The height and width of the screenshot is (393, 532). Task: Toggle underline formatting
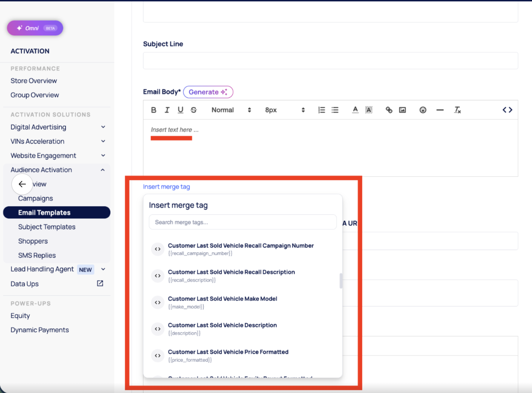click(180, 110)
